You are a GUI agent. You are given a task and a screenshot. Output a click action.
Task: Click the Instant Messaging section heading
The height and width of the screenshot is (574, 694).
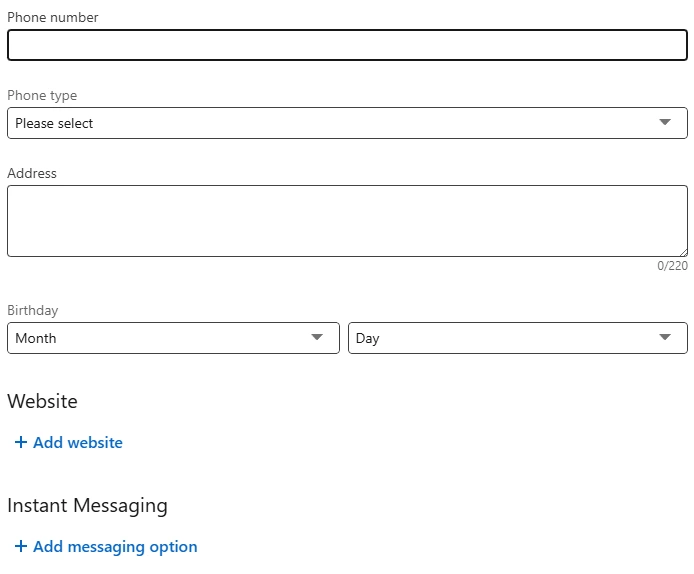87,505
